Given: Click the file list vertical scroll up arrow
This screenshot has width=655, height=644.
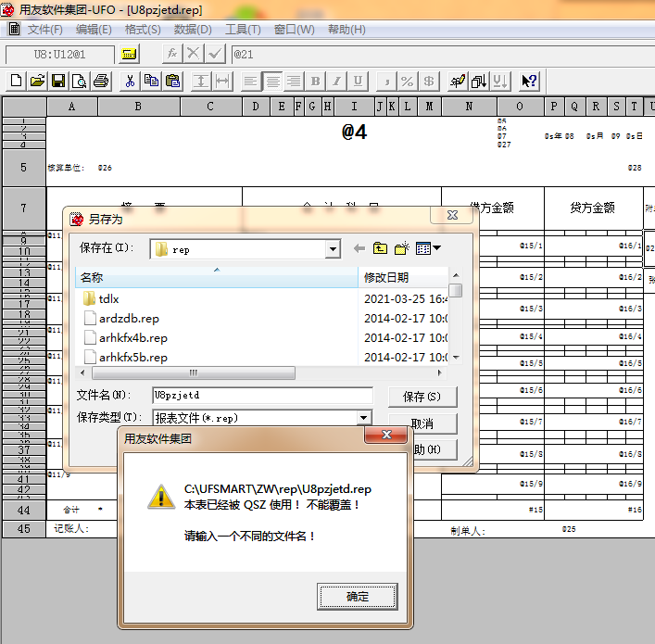Looking at the screenshot, I should [456, 275].
